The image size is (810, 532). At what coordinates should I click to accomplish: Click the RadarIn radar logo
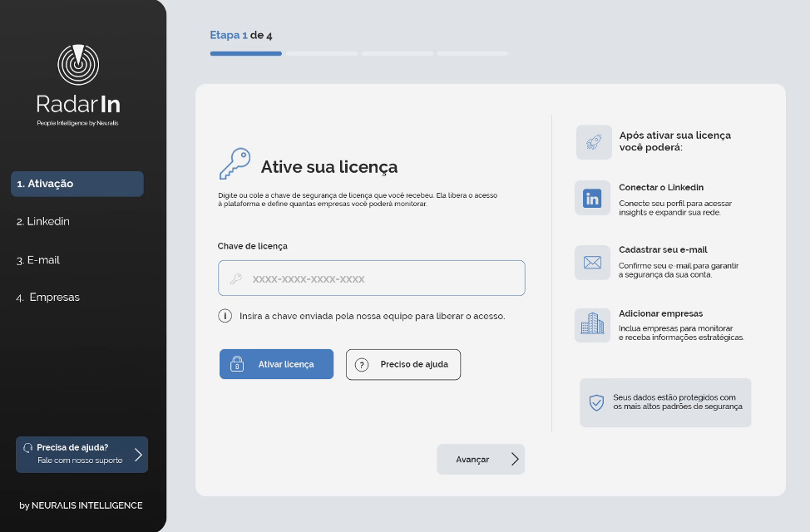(78, 65)
